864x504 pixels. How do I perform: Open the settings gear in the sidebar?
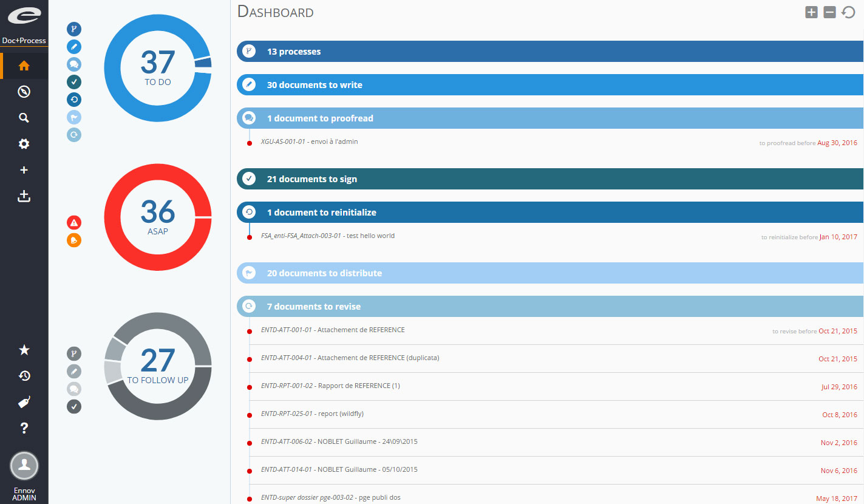24,144
